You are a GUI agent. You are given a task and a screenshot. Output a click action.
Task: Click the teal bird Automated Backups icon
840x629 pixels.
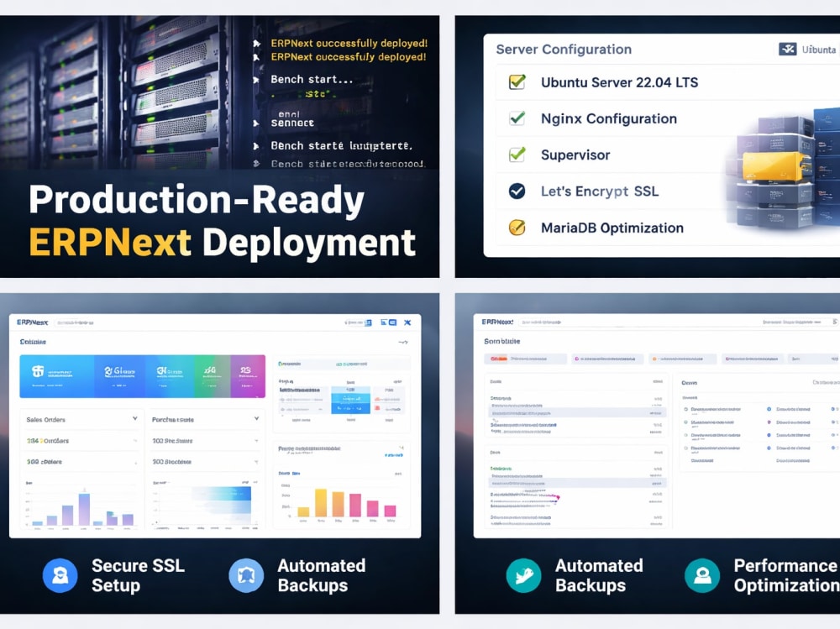[x=523, y=575]
